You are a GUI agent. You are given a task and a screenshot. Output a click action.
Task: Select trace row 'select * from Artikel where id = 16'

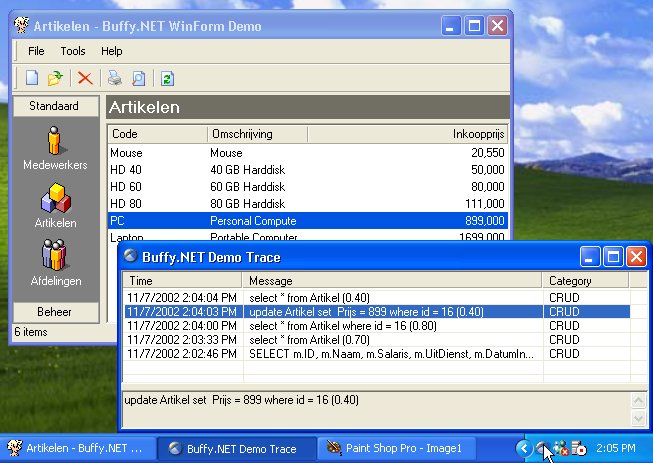[x=376, y=326]
